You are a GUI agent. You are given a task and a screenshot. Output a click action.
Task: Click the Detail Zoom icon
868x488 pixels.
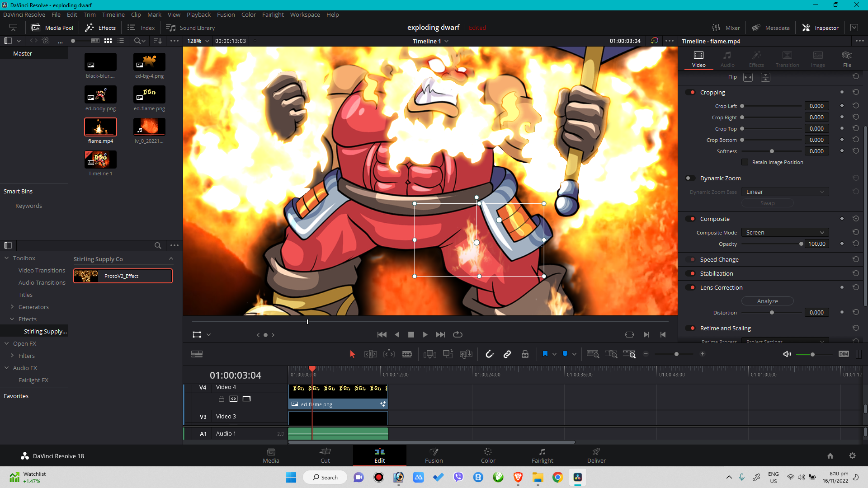611,354
